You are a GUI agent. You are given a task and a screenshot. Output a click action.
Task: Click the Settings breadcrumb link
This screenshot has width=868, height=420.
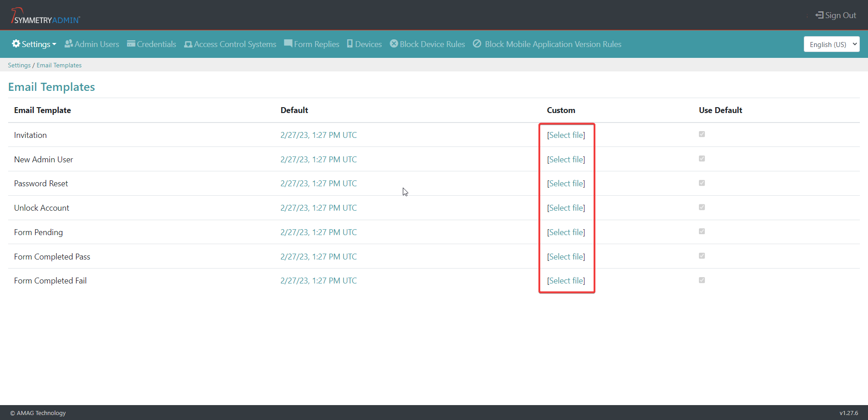(x=19, y=65)
